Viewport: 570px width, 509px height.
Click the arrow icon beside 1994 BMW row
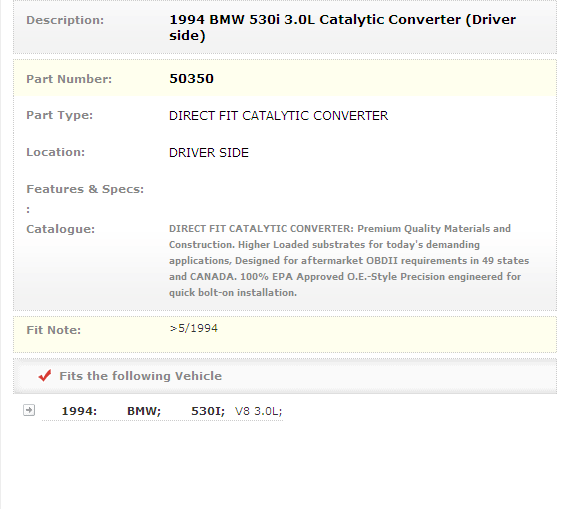click(x=29, y=410)
